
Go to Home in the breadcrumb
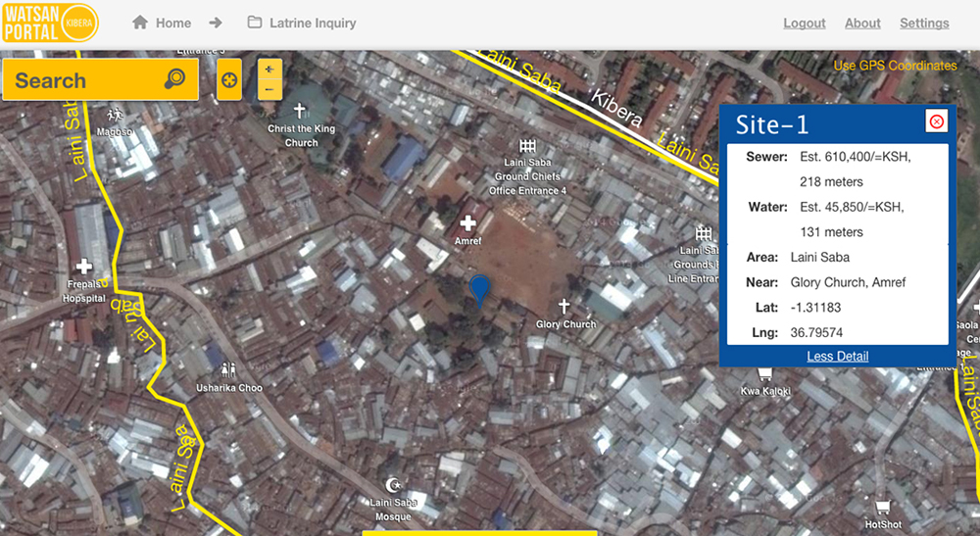point(173,24)
